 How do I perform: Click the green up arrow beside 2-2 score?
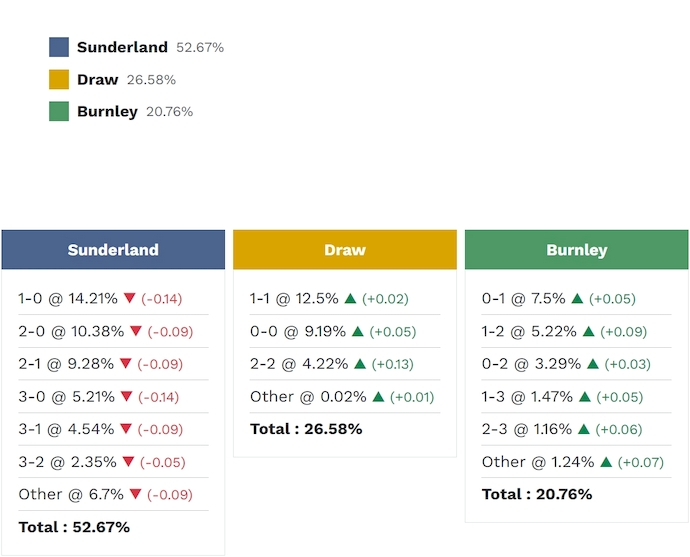click(360, 364)
